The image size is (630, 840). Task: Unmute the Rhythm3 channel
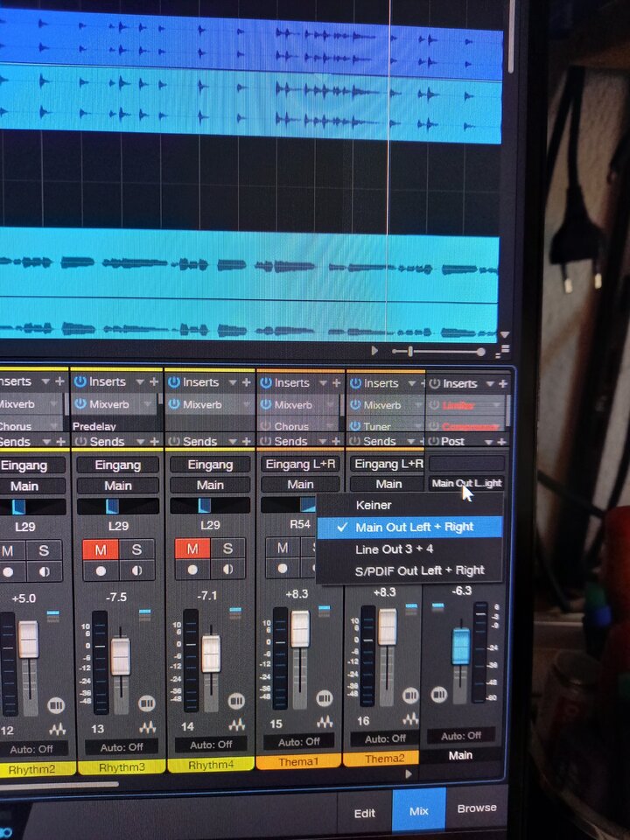click(x=100, y=549)
